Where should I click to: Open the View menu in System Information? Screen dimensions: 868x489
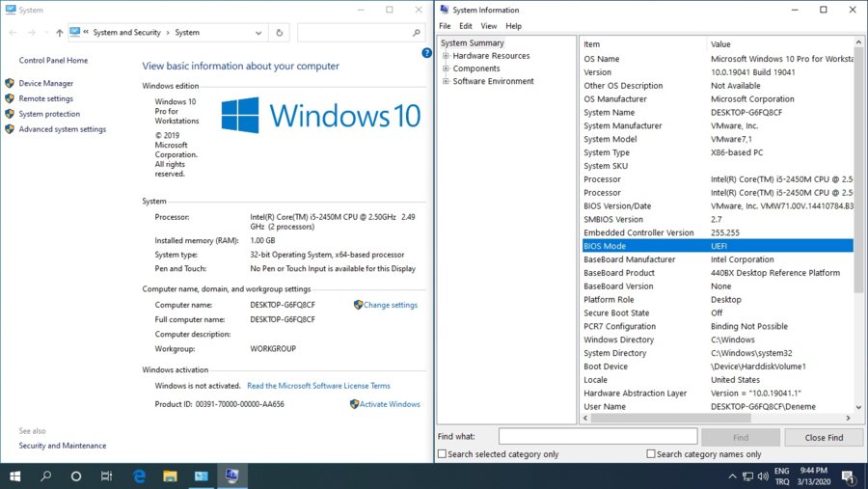point(489,26)
